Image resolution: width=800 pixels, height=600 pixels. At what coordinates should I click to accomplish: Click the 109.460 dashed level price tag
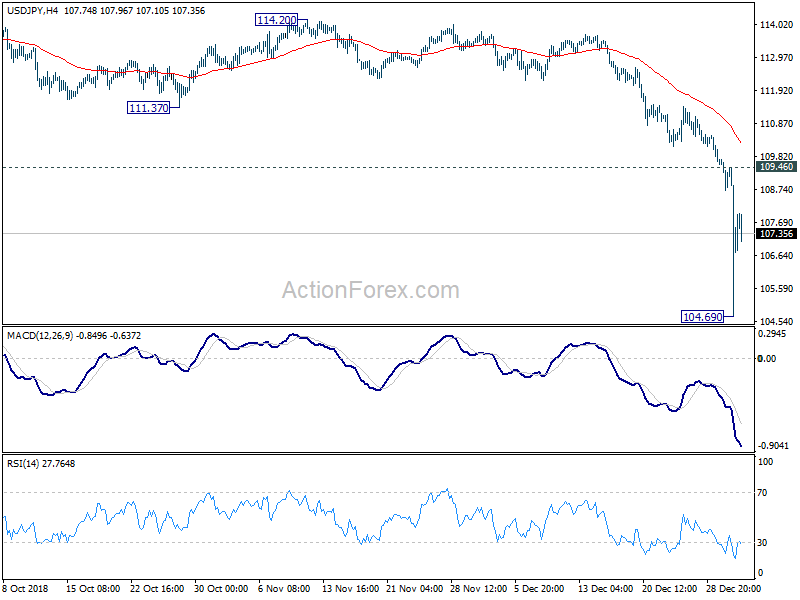click(x=777, y=167)
